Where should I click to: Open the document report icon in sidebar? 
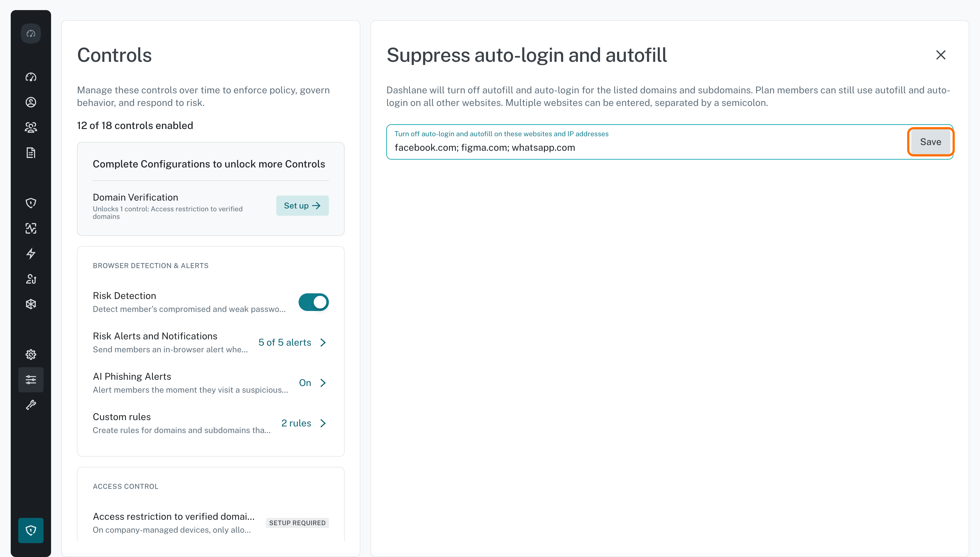tap(31, 153)
